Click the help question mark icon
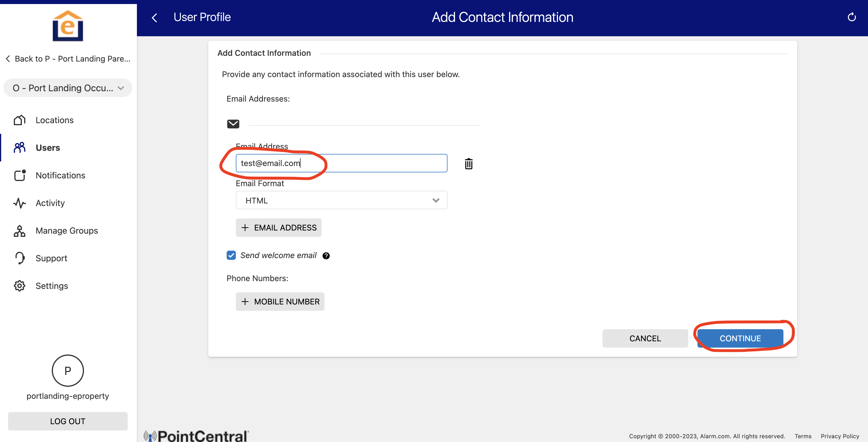This screenshot has width=868, height=442. point(326,256)
